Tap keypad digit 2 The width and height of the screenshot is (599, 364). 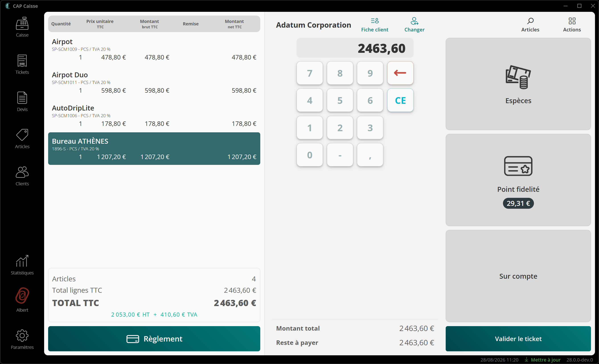point(340,128)
